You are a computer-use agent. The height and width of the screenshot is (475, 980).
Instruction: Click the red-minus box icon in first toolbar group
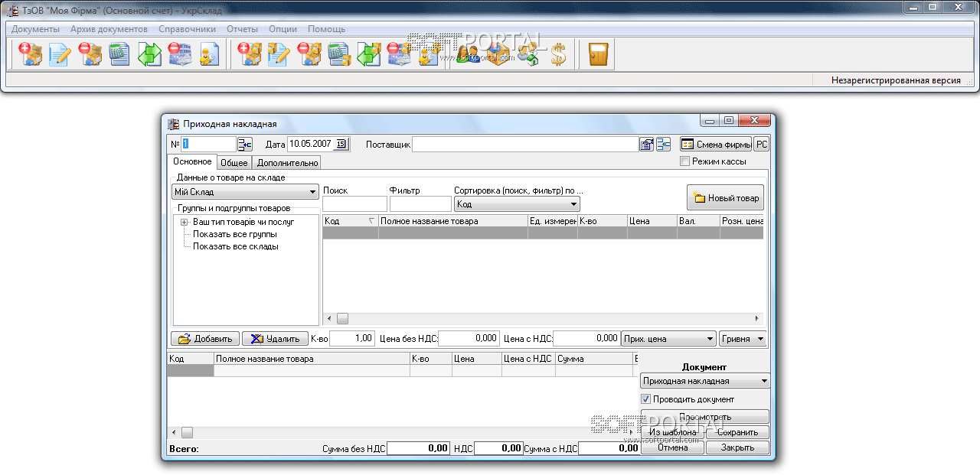(90, 54)
